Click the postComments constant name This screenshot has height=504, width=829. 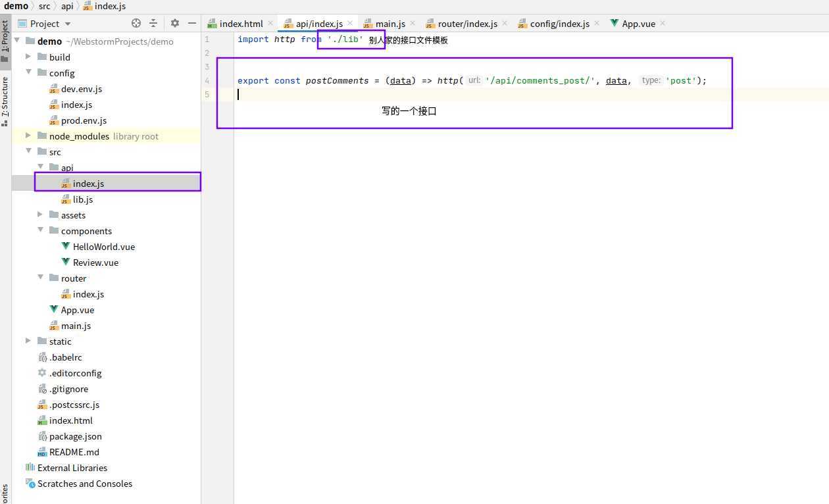tap(338, 81)
